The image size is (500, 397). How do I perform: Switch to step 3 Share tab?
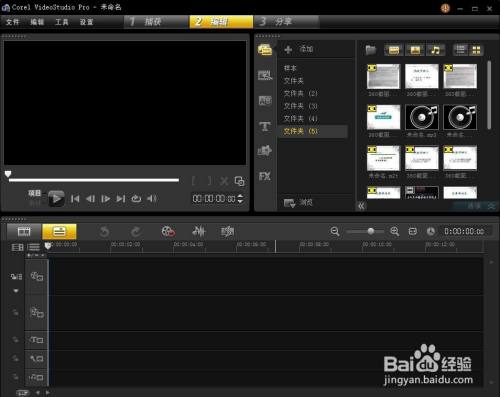click(287, 22)
